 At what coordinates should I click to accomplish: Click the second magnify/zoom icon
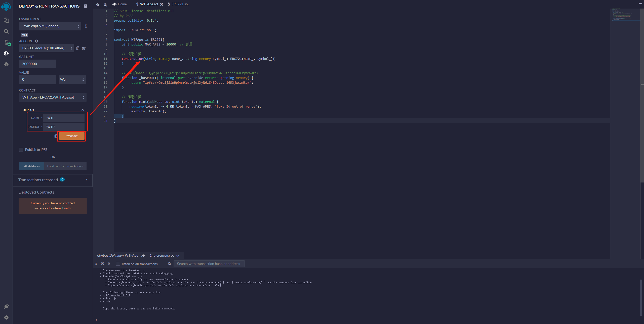(105, 3)
